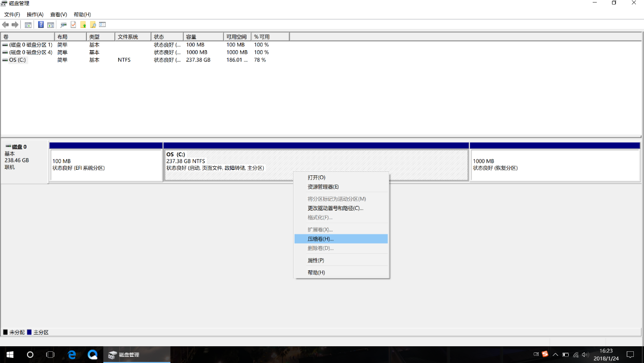Select the 1000 MB recovery partition block

pyautogui.click(x=555, y=165)
